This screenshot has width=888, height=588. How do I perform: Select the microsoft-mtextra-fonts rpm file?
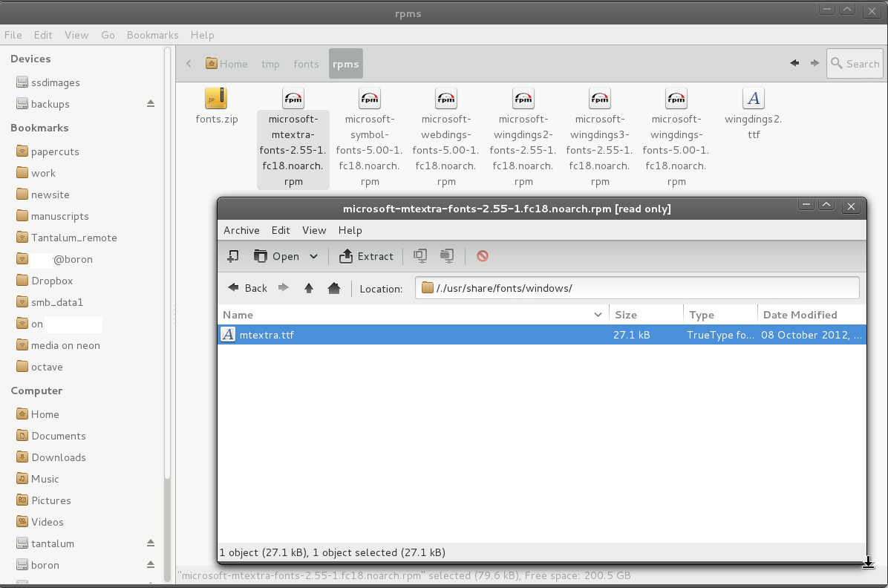click(293, 137)
